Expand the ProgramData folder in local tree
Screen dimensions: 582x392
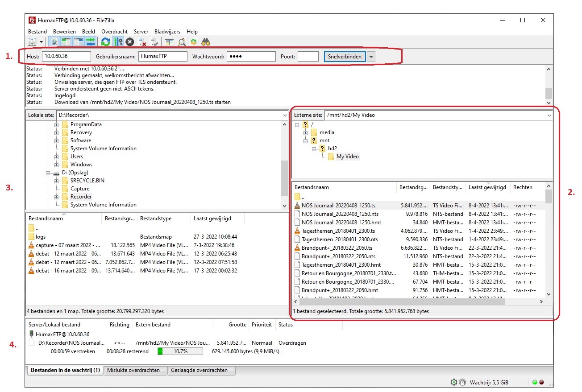click(57, 124)
